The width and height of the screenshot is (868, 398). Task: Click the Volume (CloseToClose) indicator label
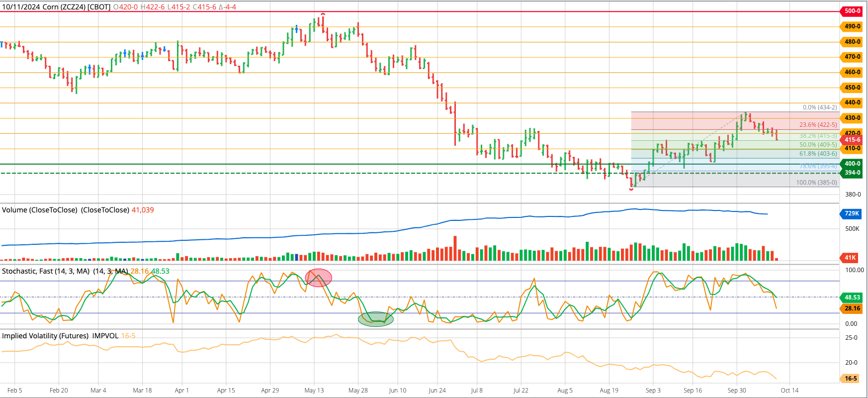pos(65,210)
